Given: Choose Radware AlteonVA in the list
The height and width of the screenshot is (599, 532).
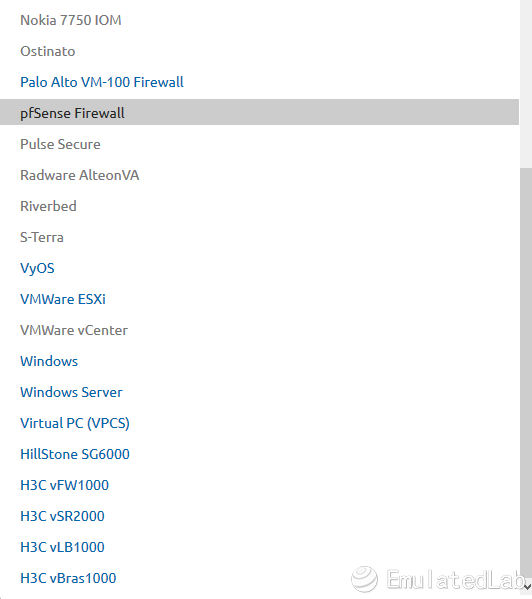Looking at the screenshot, I should pyautogui.click(x=259, y=175).
